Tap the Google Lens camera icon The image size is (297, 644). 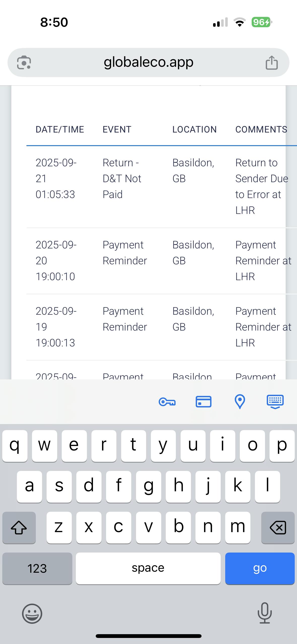(x=24, y=62)
